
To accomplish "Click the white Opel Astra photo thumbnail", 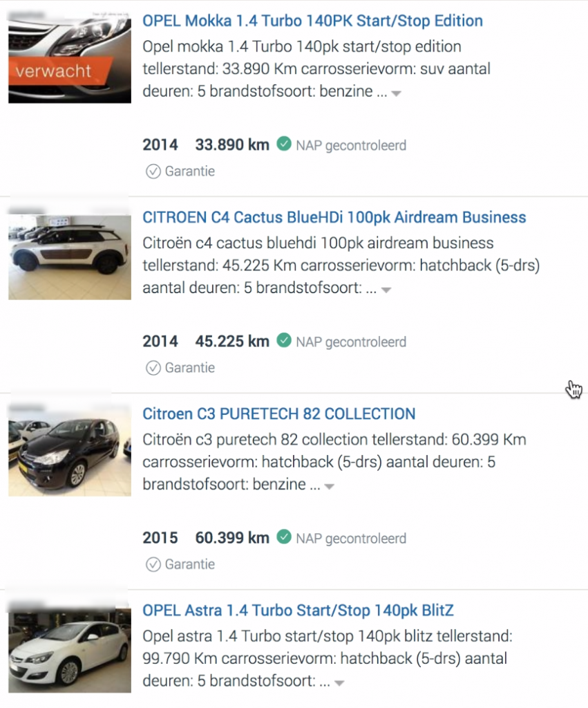I will pyautogui.click(x=70, y=650).
